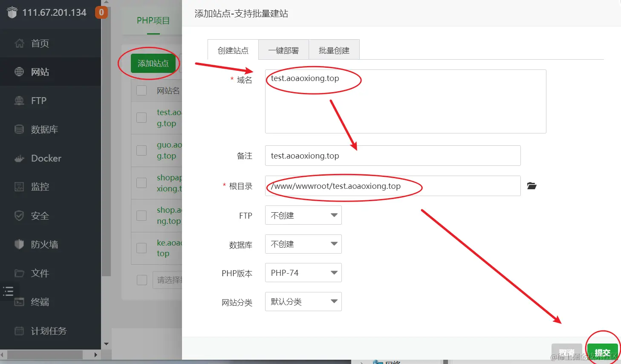The height and width of the screenshot is (364, 621).
Task: Browse for root directory with folder icon
Action: tap(531, 186)
